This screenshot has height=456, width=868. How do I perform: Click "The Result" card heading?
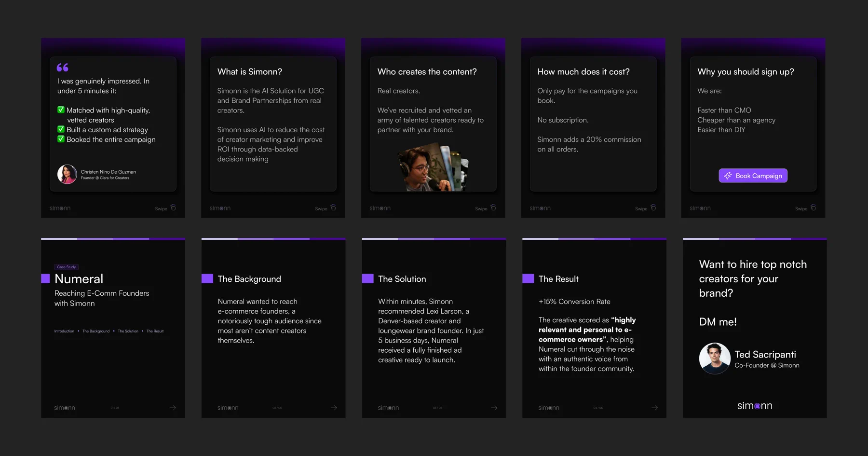558,279
